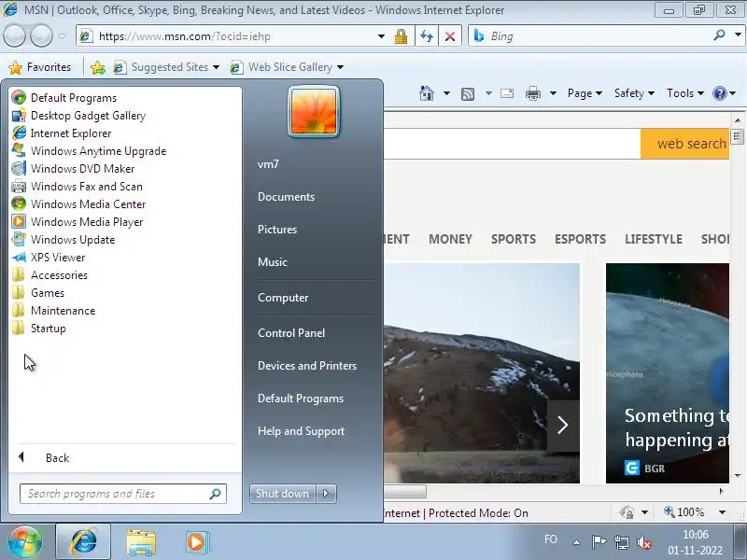This screenshot has height=560, width=747.
Task: Click the Add to Favorites Bar icon
Action: point(98,67)
